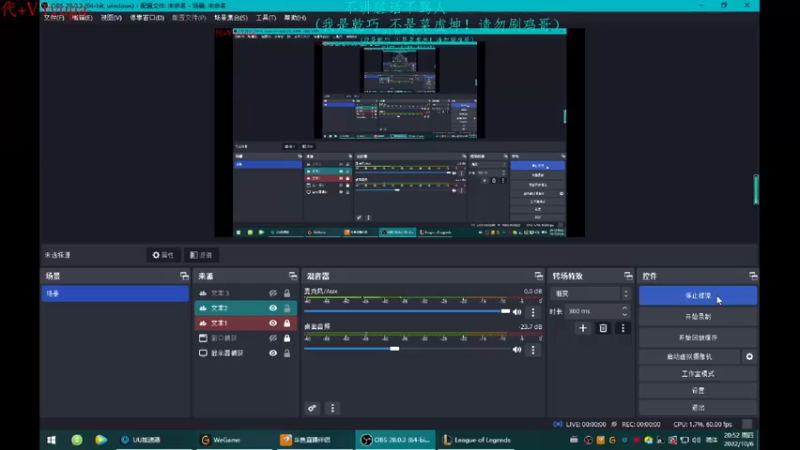Image resolution: width=800 pixels, height=450 pixels.
Task: Open the 帮助(H) menu
Action: [x=295, y=17]
